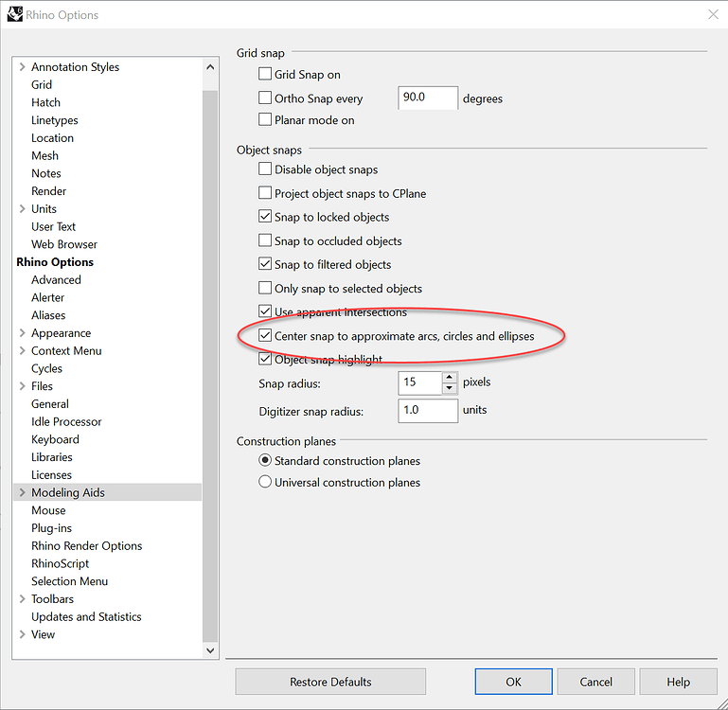Uncheck Snap to locked objects
The image size is (728, 710).
point(265,217)
